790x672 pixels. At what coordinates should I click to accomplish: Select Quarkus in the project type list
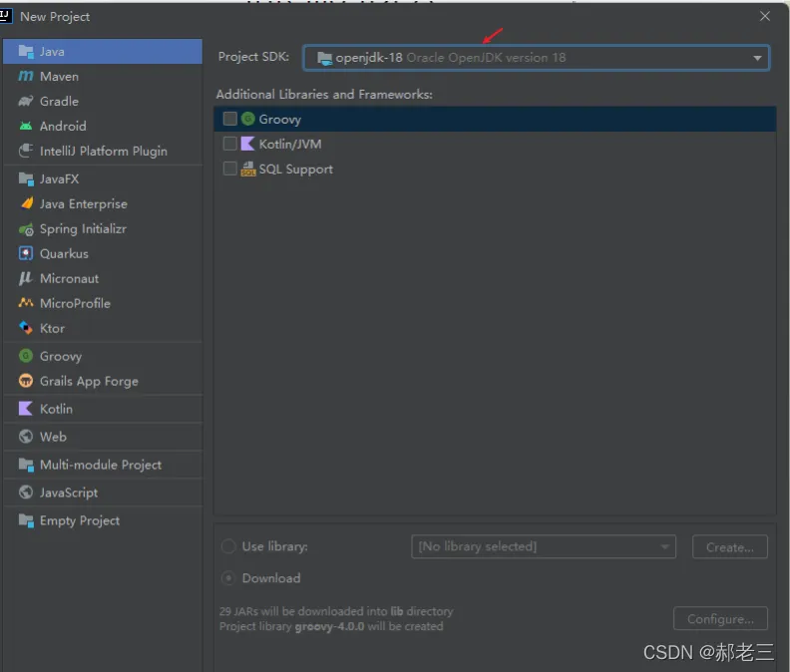click(103, 253)
